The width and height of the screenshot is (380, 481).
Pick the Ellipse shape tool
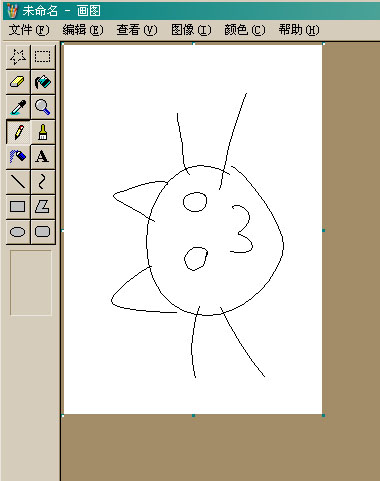(x=18, y=232)
